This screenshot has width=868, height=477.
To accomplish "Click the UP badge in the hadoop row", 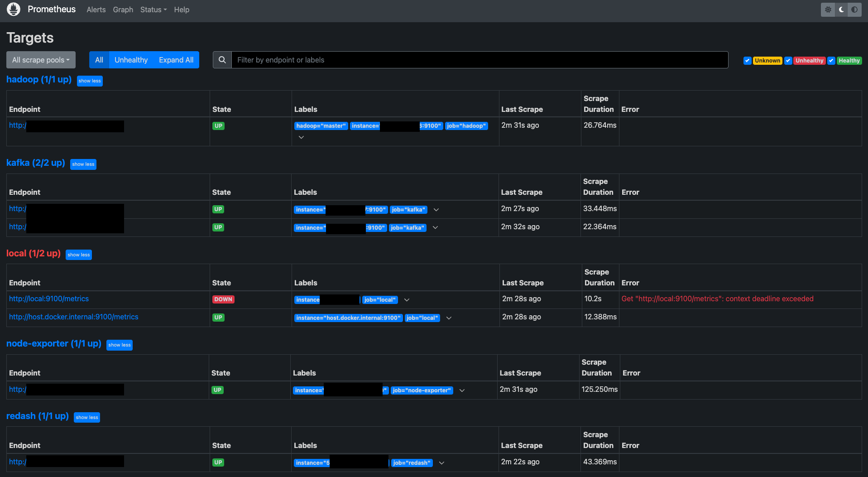I will 218,126.
